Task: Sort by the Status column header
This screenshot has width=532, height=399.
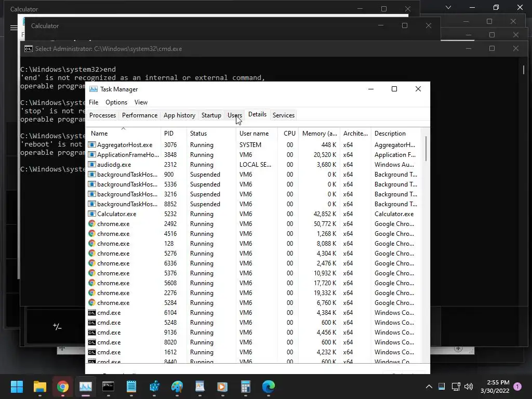Action: (x=211, y=134)
